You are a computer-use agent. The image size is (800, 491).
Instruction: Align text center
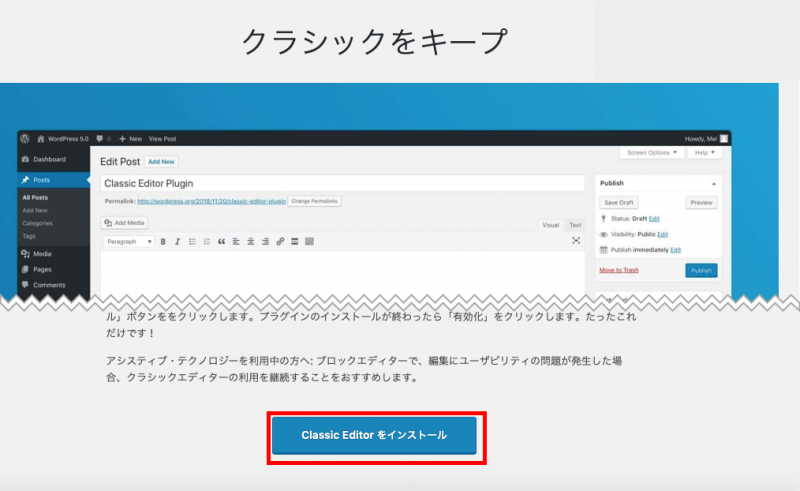pos(251,241)
